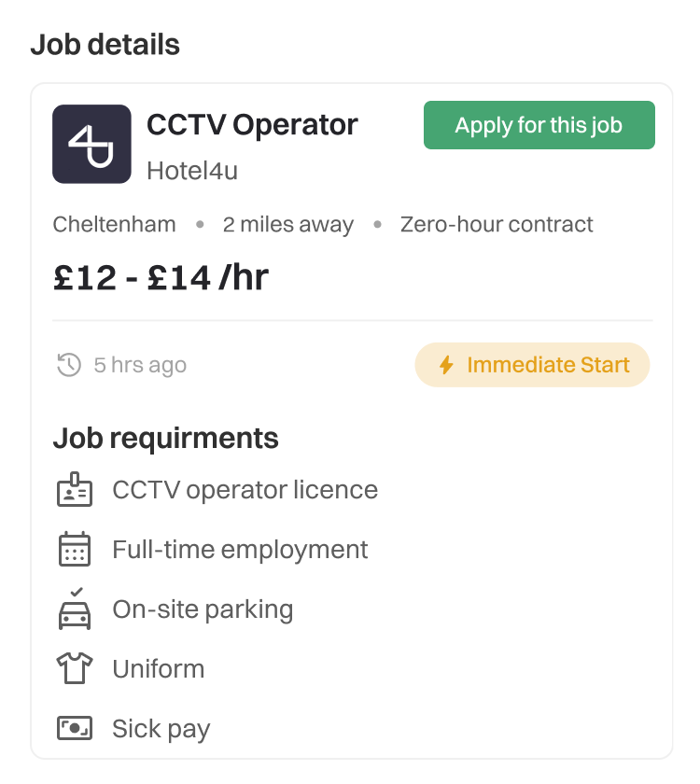Viewport: 700px width, 784px height.
Task: Click the Hotel4u company logo
Action: tap(91, 144)
